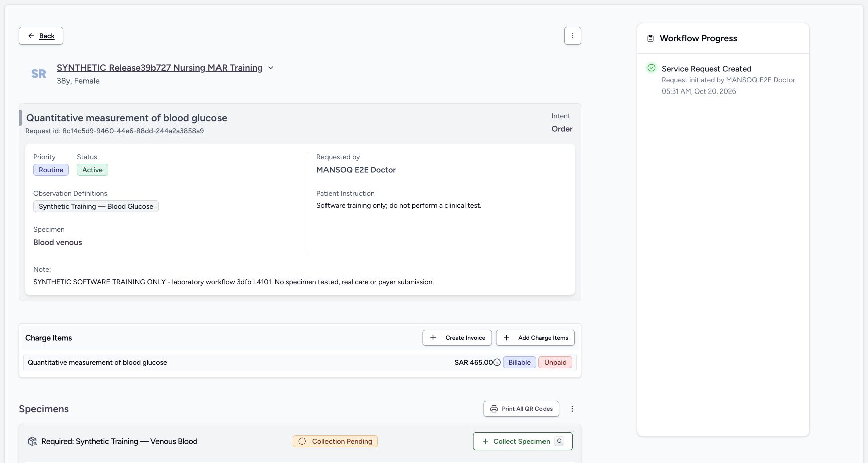Click the Add Charge Items button
This screenshot has width=868, height=463.
[535, 338]
